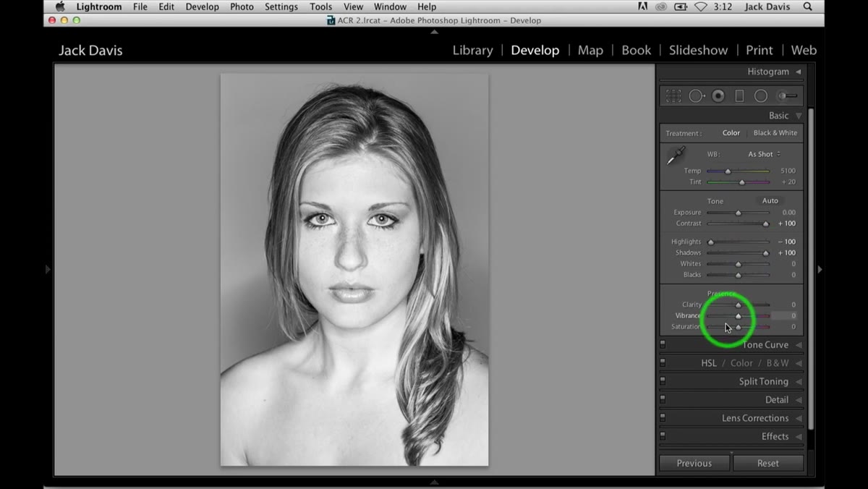Collapse the Basic panel

(799, 116)
